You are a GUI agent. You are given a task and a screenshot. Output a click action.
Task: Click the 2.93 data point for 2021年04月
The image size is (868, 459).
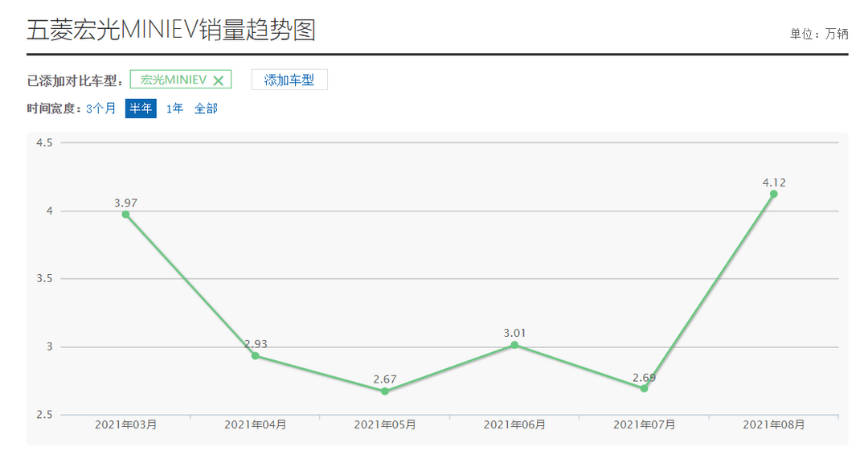tap(256, 355)
